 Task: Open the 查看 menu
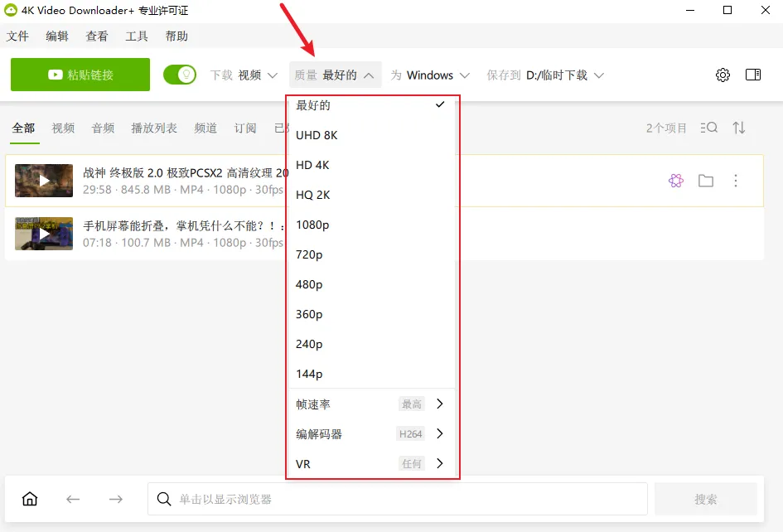pos(97,36)
